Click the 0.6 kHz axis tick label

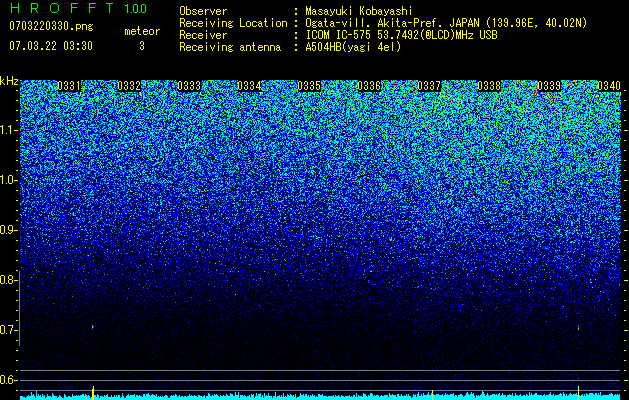(9, 380)
